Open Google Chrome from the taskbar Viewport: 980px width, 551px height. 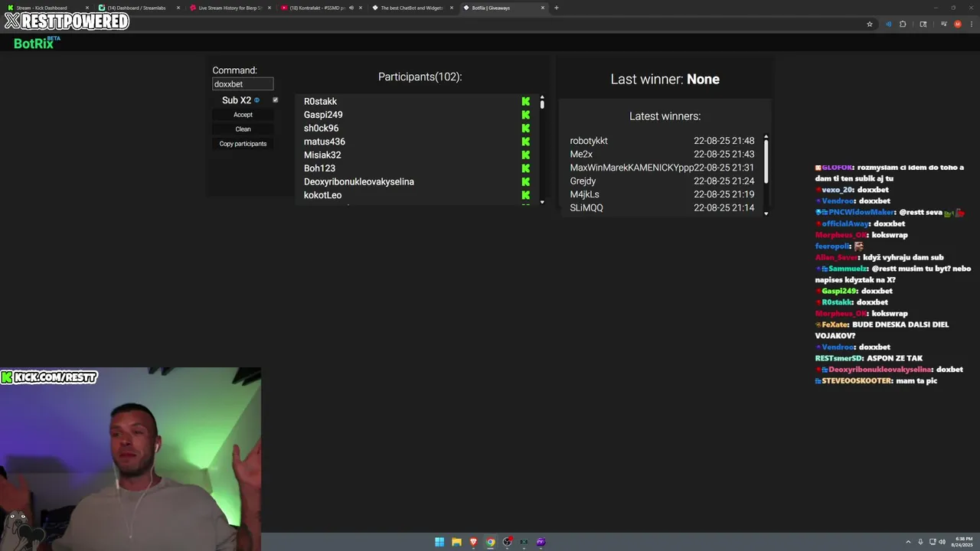[490, 542]
